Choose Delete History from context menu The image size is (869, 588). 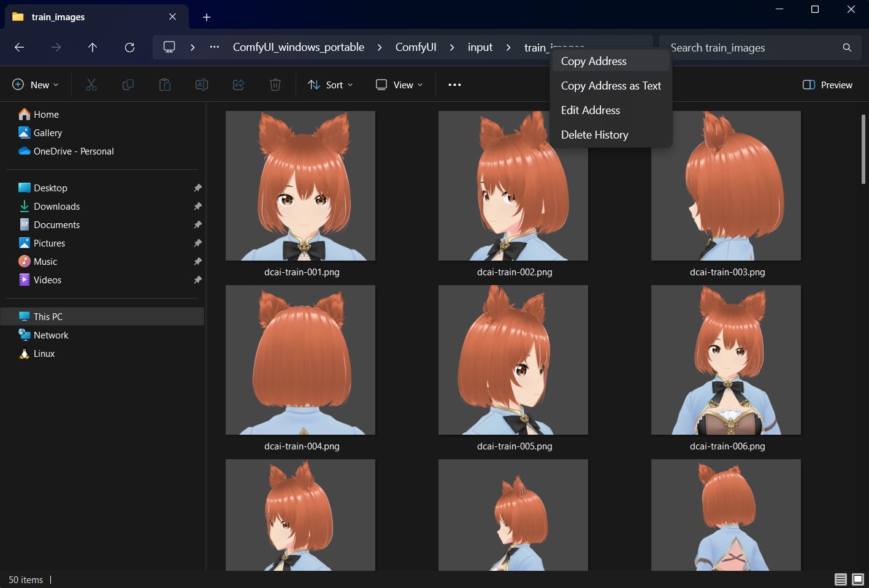coord(611,134)
